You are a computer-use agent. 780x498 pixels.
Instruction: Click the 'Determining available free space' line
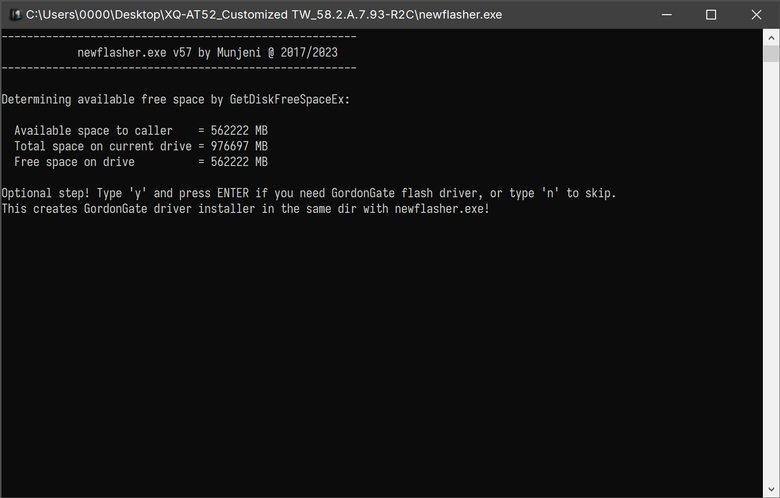tap(176, 100)
